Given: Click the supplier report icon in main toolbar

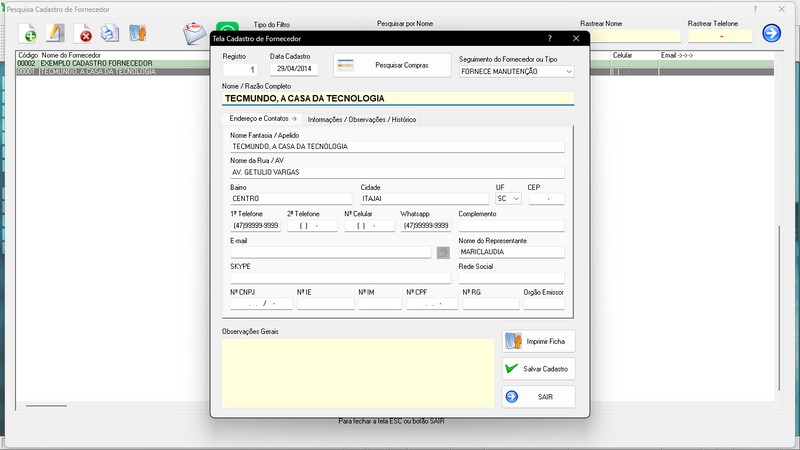Looking at the screenshot, I should (138, 33).
